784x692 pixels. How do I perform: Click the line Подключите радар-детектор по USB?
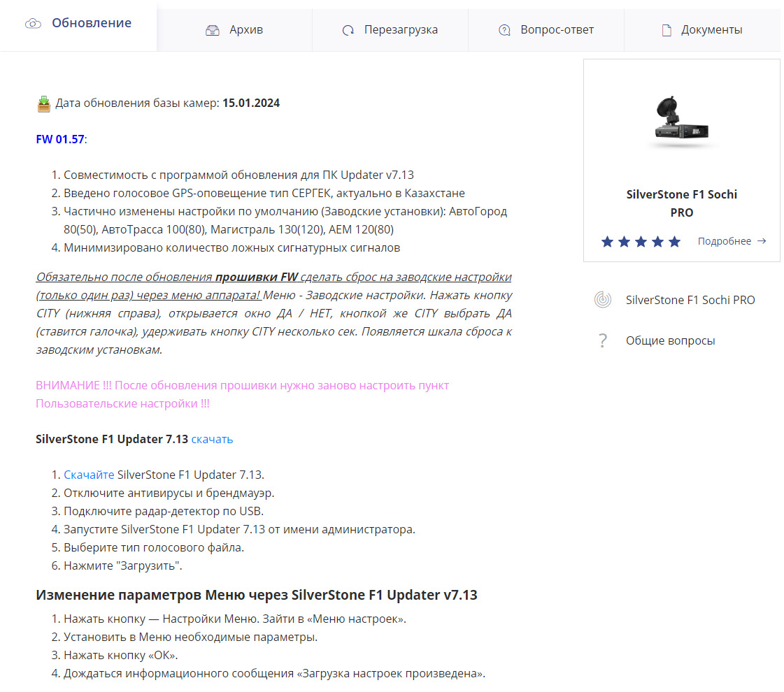(x=164, y=511)
